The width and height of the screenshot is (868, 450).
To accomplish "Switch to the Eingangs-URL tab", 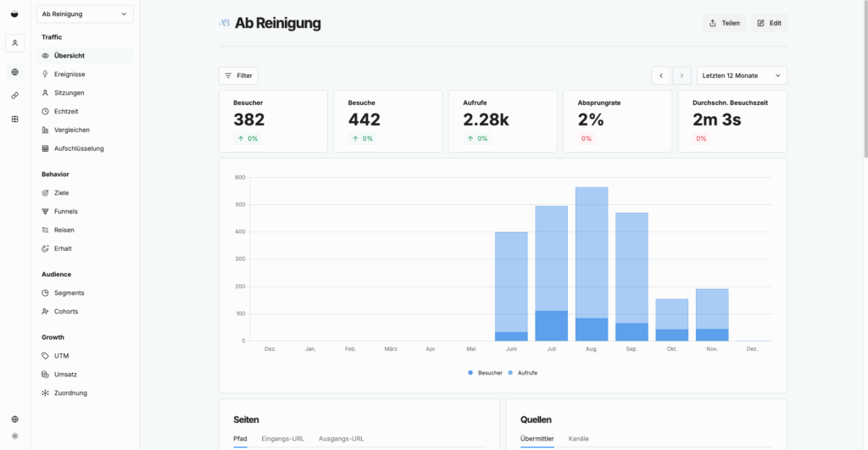I will click(x=285, y=438).
